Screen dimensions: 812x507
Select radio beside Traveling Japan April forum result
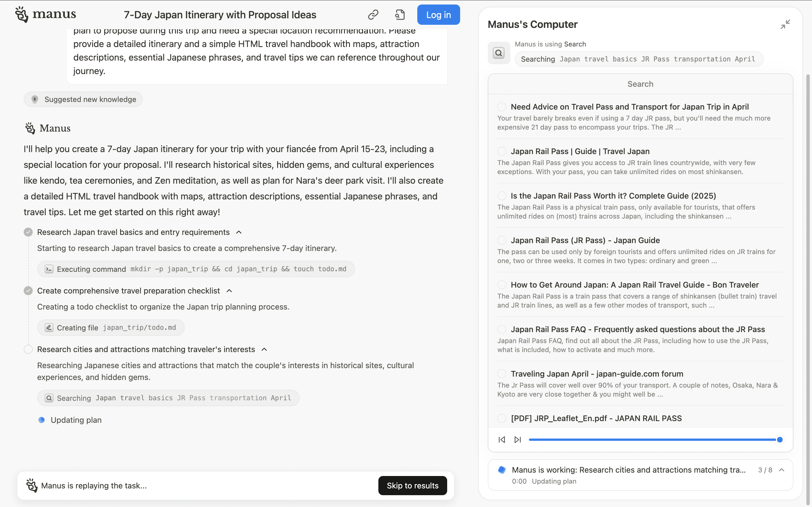click(x=502, y=373)
